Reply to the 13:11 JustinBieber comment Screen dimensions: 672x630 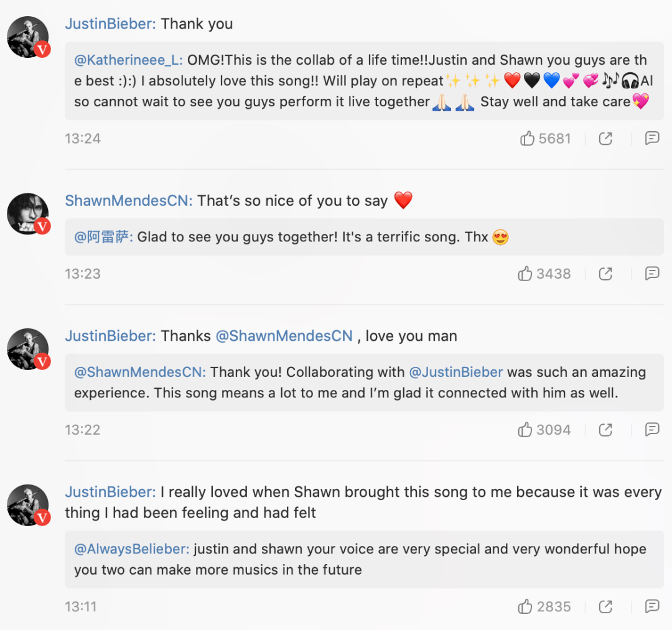(651, 606)
